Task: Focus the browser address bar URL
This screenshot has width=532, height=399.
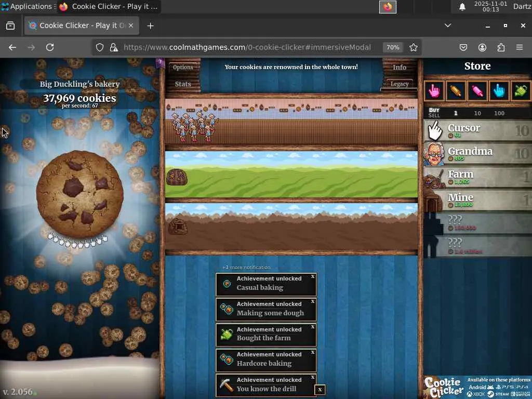Action: 247,47
